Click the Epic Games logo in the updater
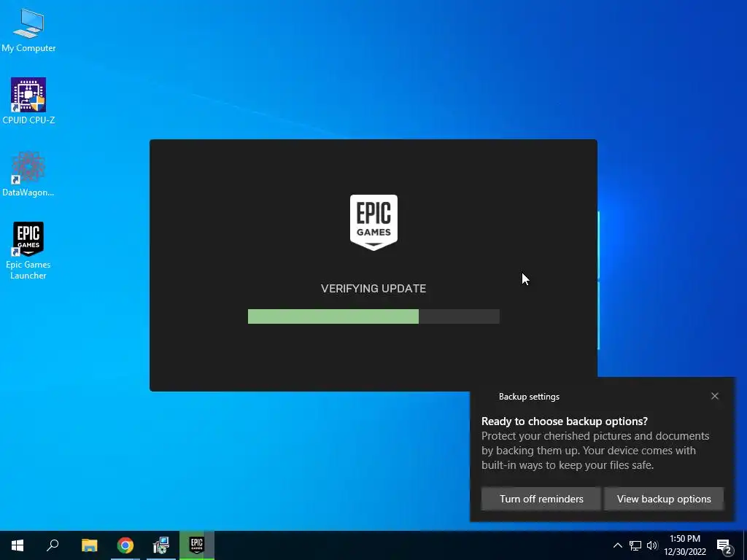The image size is (747, 560). pyautogui.click(x=373, y=222)
